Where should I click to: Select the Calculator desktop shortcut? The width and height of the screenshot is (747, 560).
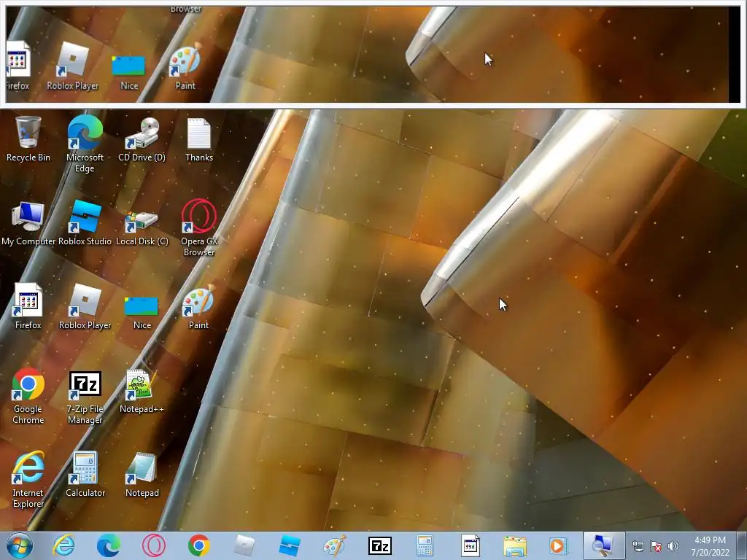coord(85,474)
